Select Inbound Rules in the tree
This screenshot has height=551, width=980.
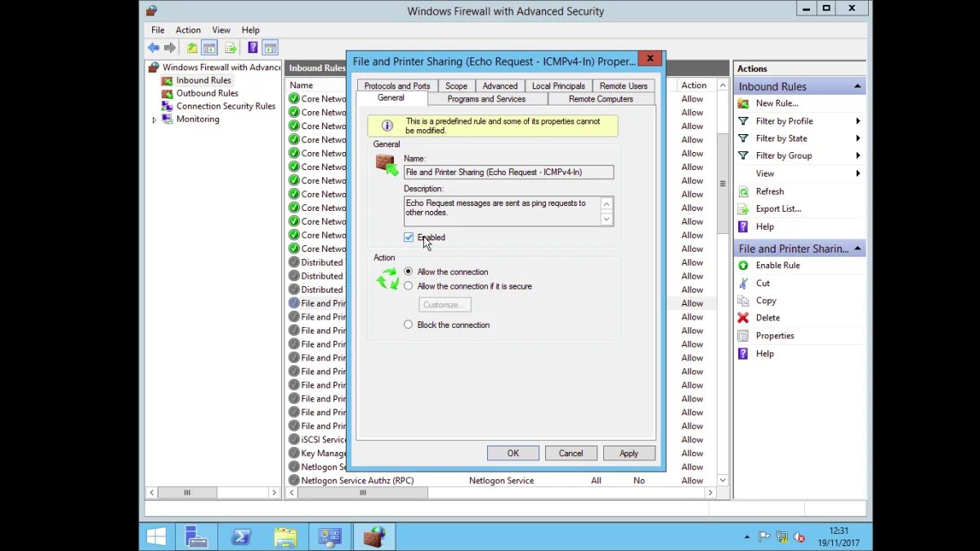[204, 80]
